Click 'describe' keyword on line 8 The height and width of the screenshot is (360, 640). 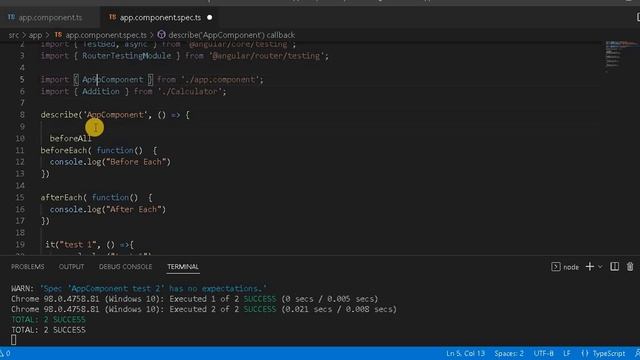59,115
